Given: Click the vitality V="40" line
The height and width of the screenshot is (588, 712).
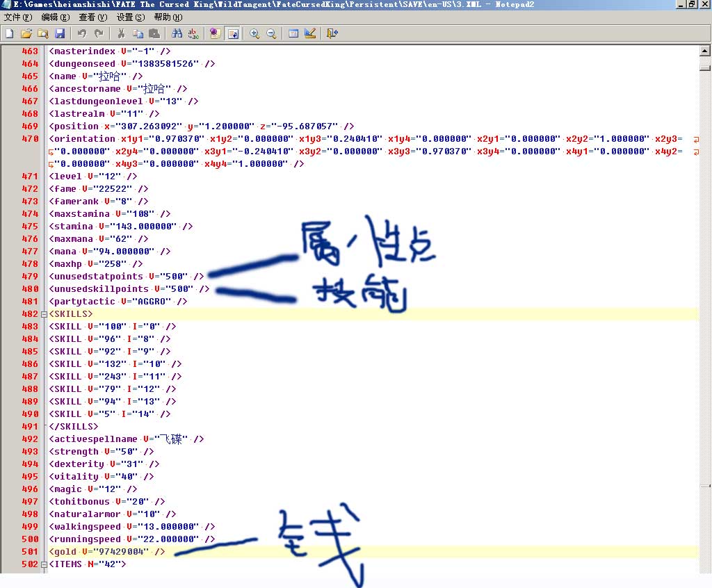Looking at the screenshot, I should coord(102,477).
